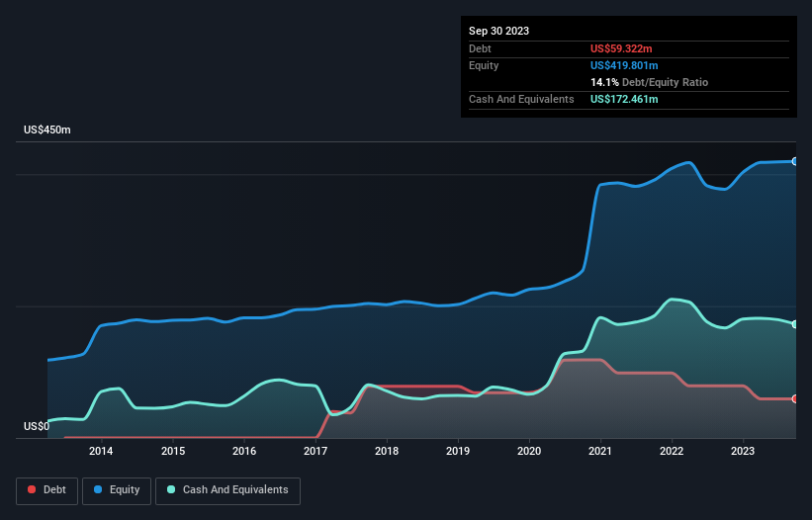Click the red Debt legend dot
Viewport: 812px width, 520px height.
32,489
